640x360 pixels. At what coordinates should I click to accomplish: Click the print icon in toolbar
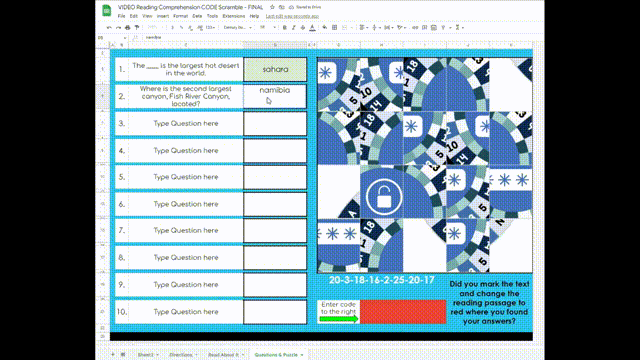(x=127, y=28)
